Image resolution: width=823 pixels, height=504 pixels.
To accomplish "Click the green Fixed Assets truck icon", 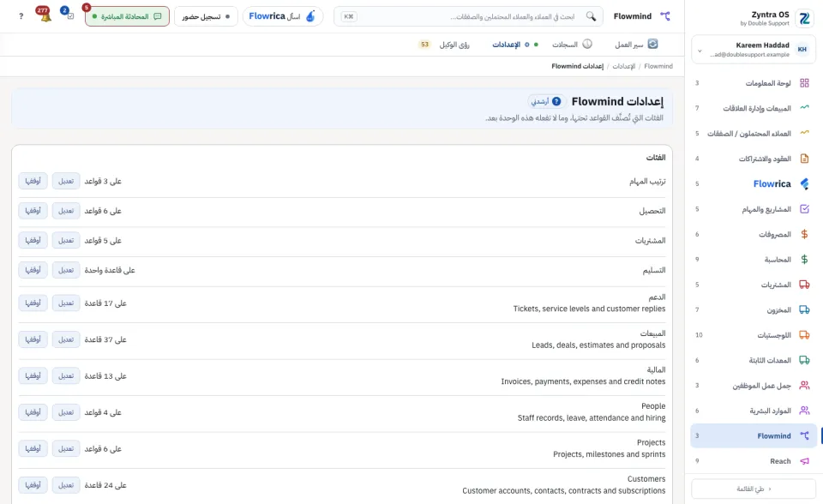I will (x=804, y=360).
